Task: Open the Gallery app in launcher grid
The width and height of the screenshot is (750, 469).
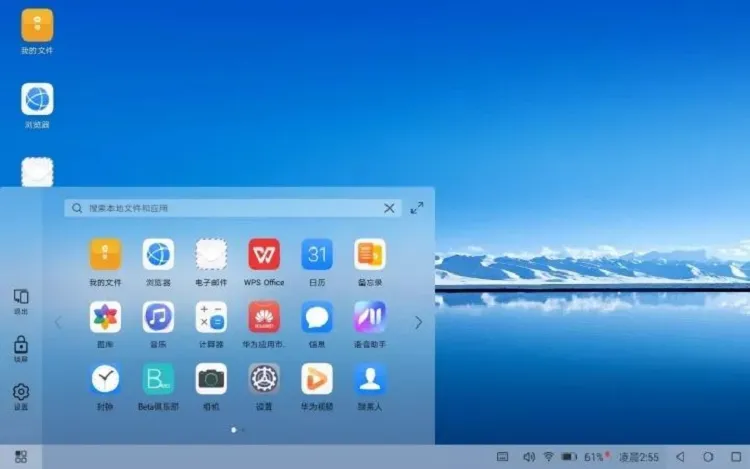Action: point(105,317)
